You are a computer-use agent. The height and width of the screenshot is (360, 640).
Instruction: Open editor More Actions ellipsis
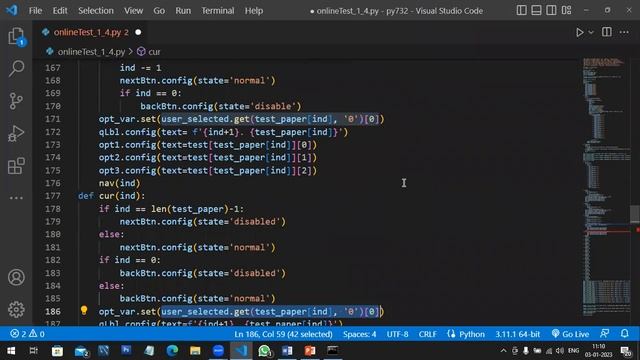[624, 32]
